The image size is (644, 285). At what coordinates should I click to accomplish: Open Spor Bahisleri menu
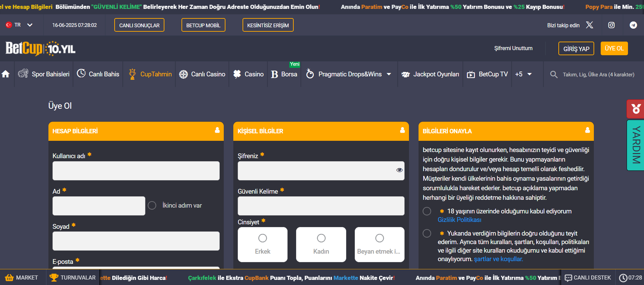[44, 74]
